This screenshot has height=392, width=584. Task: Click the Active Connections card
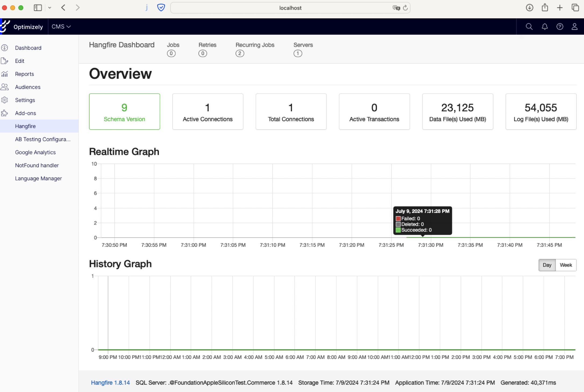point(208,112)
